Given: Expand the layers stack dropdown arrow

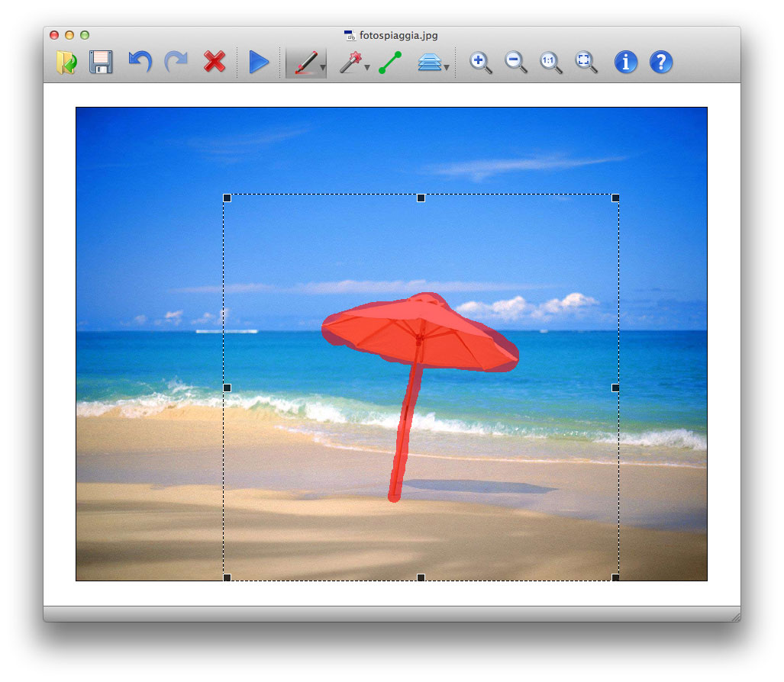Looking at the screenshot, I should (x=447, y=67).
